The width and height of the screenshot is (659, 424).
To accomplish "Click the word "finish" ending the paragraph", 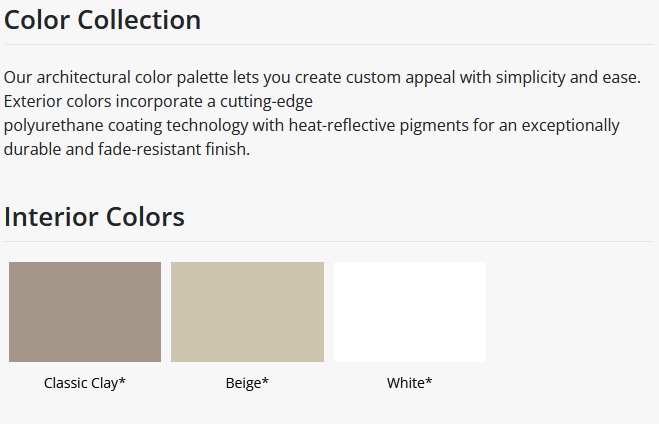I will (x=224, y=149).
